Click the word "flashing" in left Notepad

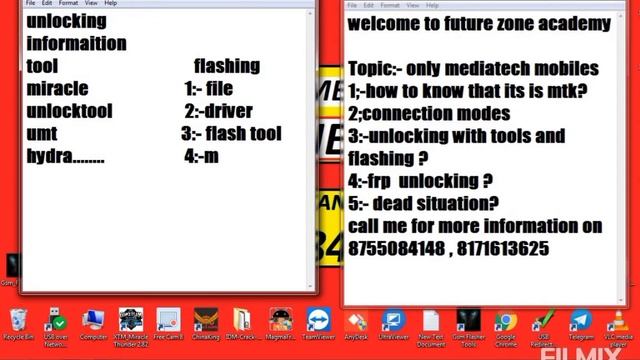click(x=227, y=66)
